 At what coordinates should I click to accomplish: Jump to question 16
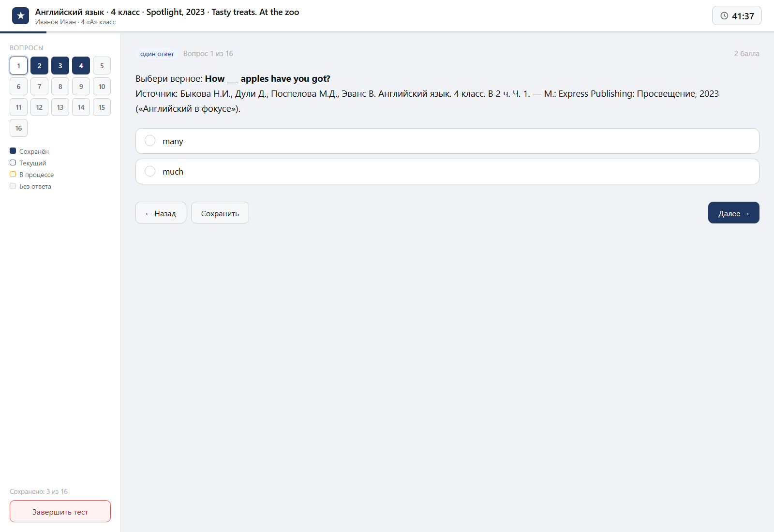(x=18, y=128)
